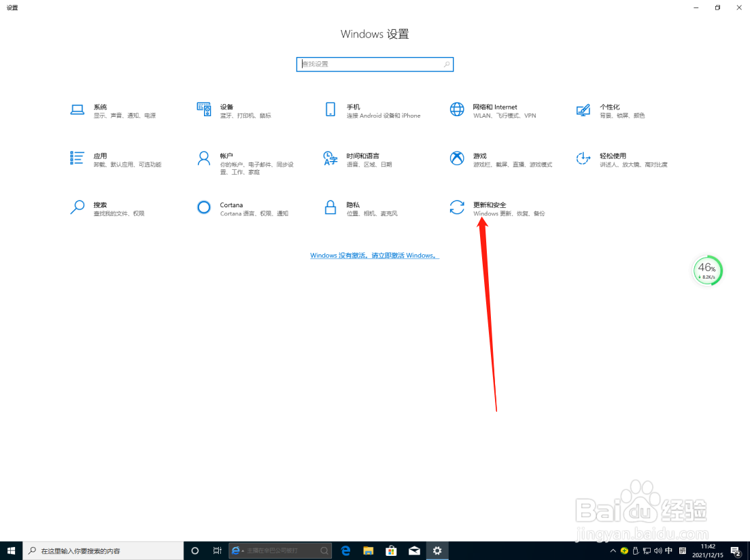Click the settings search box
The image size is (750, 560).
(x=375, y=64)
